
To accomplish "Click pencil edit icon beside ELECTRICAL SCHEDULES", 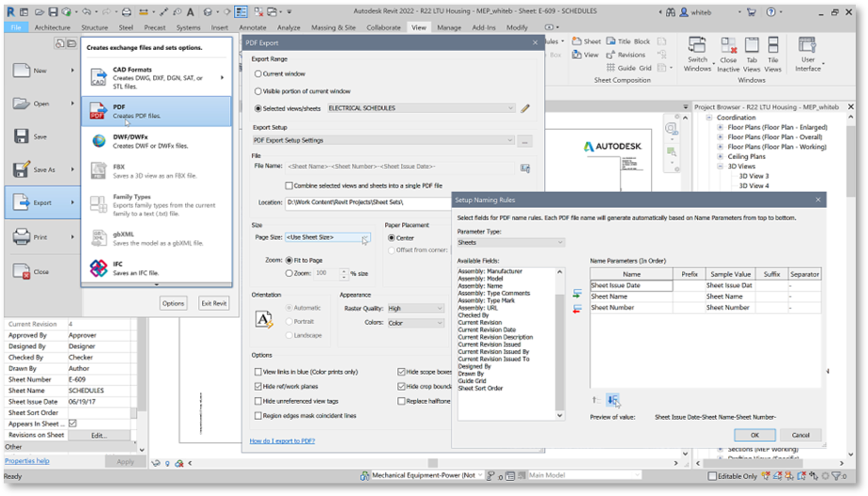I will click(x=526, y=109).
